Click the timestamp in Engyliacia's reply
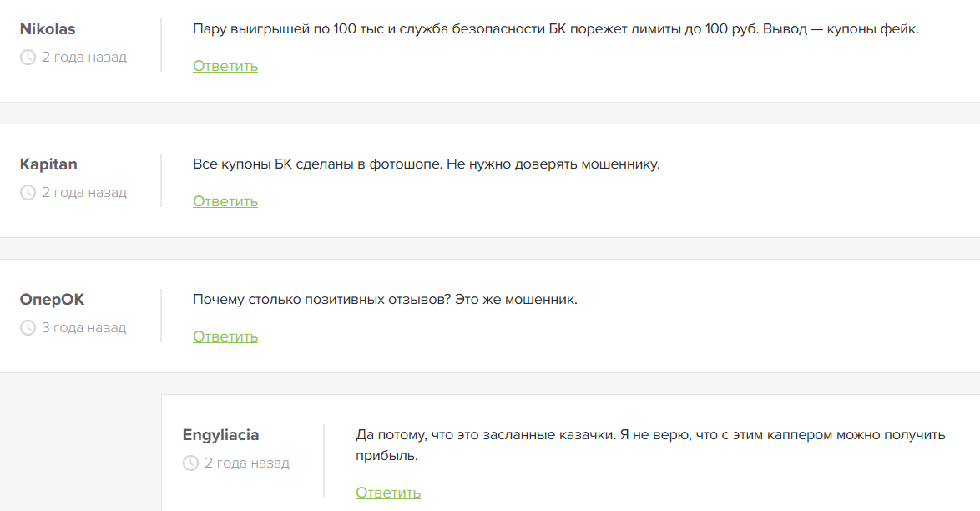The height and width of the screenshot is (511, 980). point(246,463)
